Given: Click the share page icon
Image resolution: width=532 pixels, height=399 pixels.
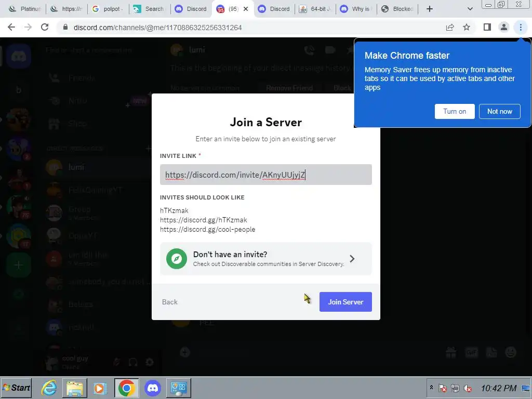Looking at the screenshot, I should click(450, 28).
